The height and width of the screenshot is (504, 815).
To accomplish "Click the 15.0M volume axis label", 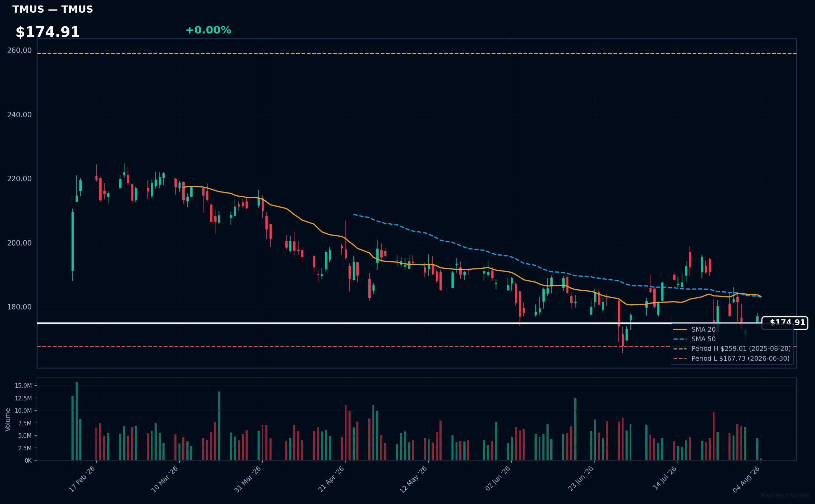I will (x=23, y=386).
